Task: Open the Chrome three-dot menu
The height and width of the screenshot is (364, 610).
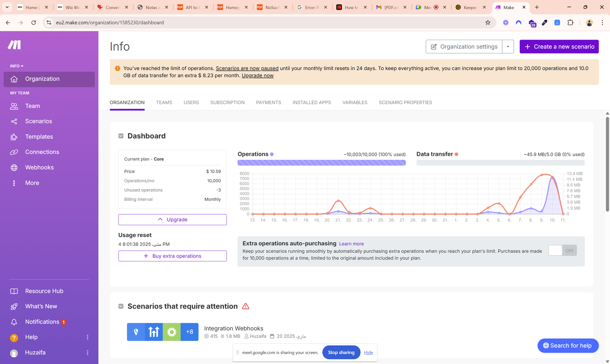Action: pos(602,22)
